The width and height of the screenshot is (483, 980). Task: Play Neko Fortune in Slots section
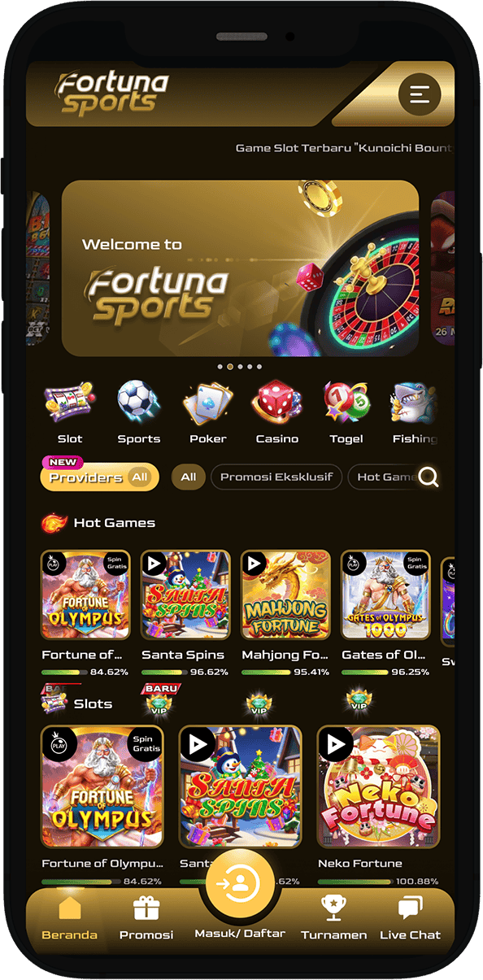378,786
